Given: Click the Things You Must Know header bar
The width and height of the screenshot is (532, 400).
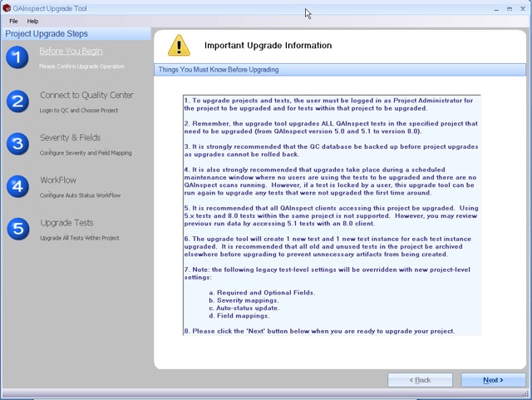Looking at the screenshot, I should point(340,70).
